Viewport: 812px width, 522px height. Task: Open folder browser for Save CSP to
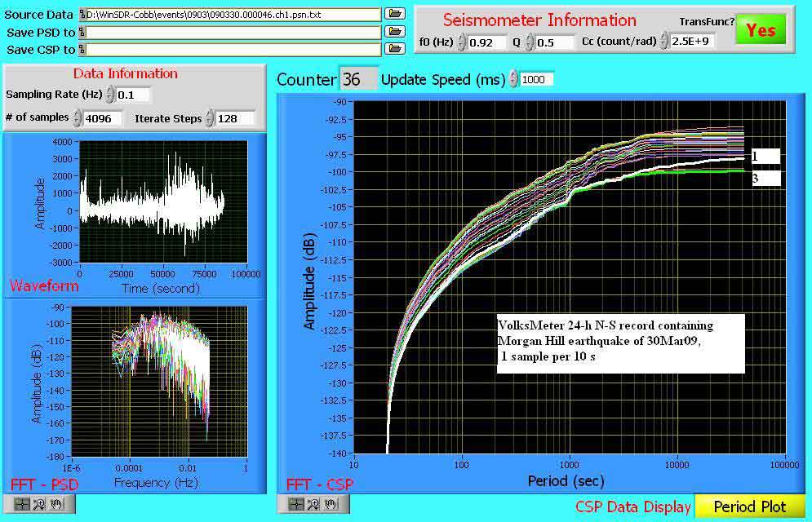click(x=395, y=49)
